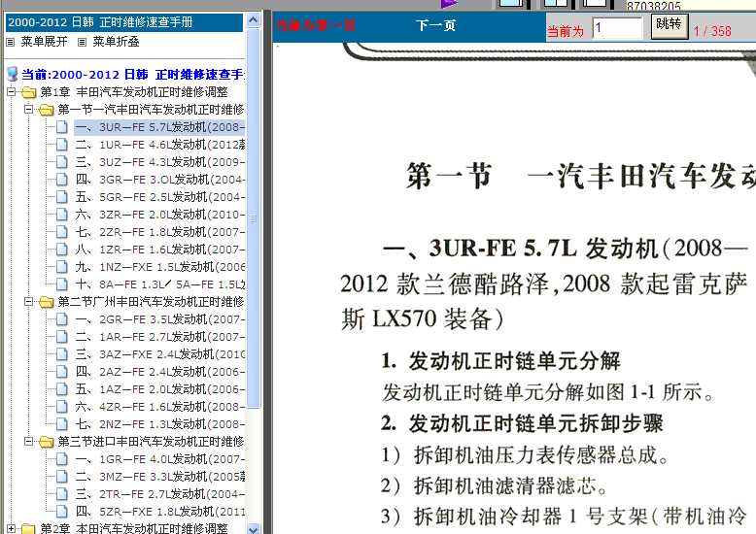Click the folder icon of 第三节进口丰田汽车
Screen dimensions: 756x534
coord(47,442)
